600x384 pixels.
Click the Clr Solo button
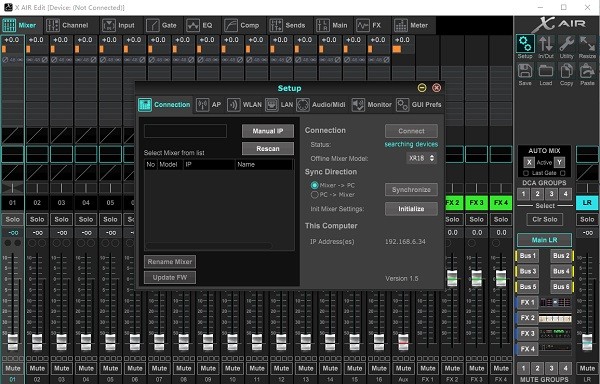(545, 220)
